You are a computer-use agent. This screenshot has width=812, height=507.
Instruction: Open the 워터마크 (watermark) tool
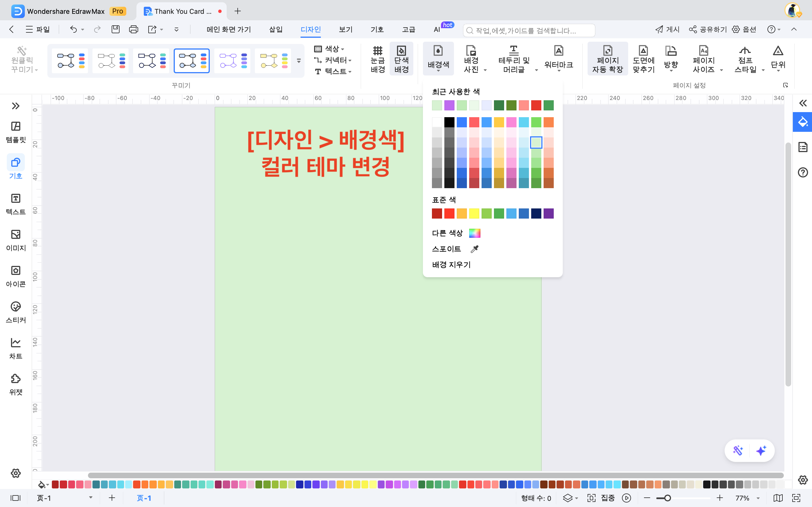coord(558,58)
